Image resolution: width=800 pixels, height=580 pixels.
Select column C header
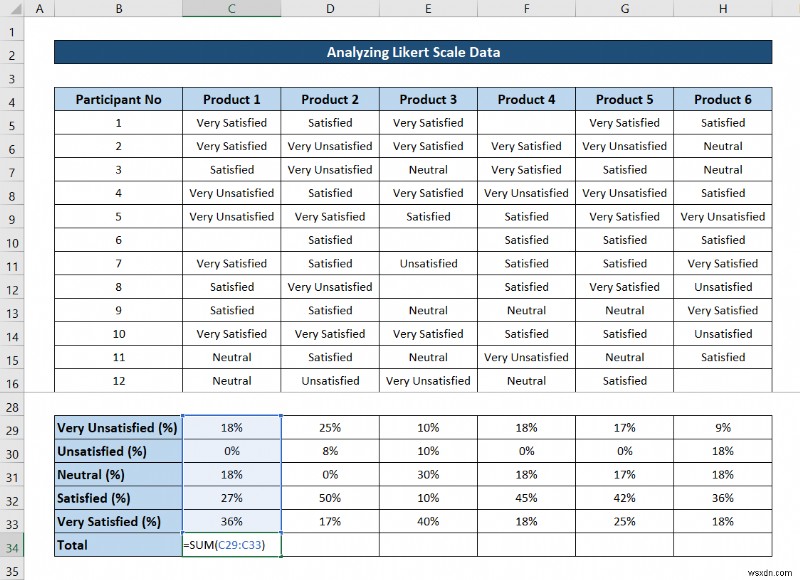pos(231,8)
